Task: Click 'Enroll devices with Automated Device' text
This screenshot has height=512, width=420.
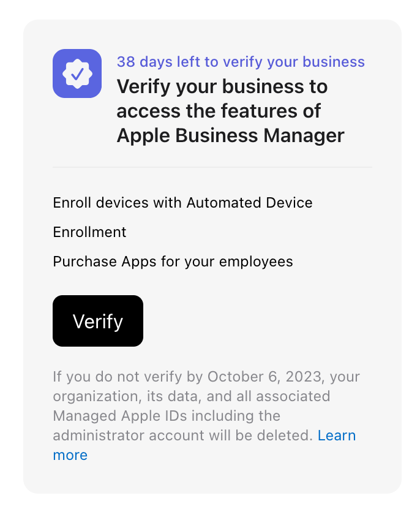Action: pyautogui.click(x=182, y=203)
